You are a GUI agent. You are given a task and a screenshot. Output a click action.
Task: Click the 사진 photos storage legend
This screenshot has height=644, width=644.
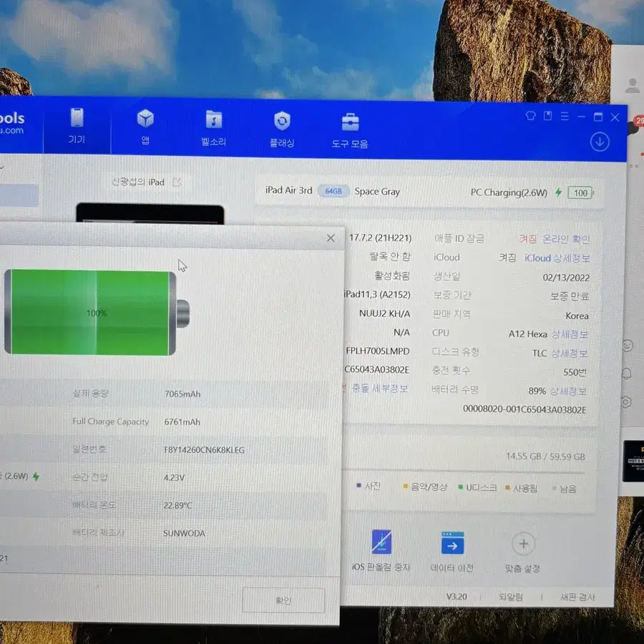click(x=369, y=486)
